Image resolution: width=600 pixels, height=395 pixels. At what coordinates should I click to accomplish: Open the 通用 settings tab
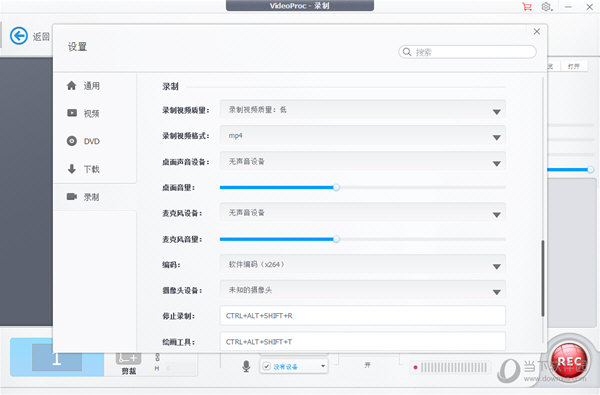(95, 86)
